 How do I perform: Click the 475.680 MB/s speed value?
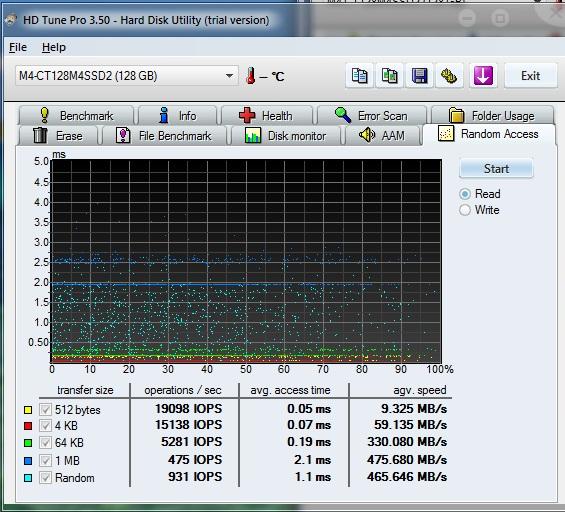tap(407, 460)
